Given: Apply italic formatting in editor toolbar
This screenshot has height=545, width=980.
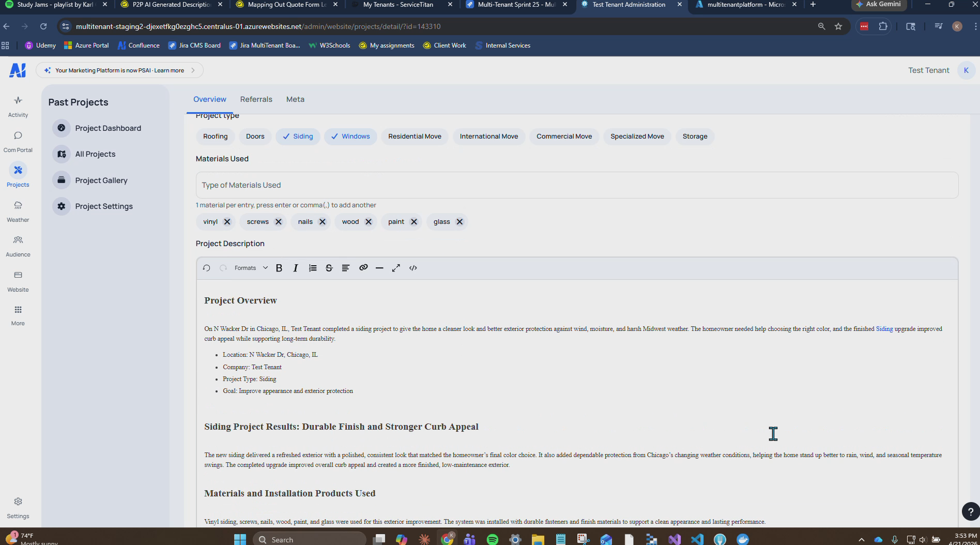Looking at the screenshot, I should [296, 268].
